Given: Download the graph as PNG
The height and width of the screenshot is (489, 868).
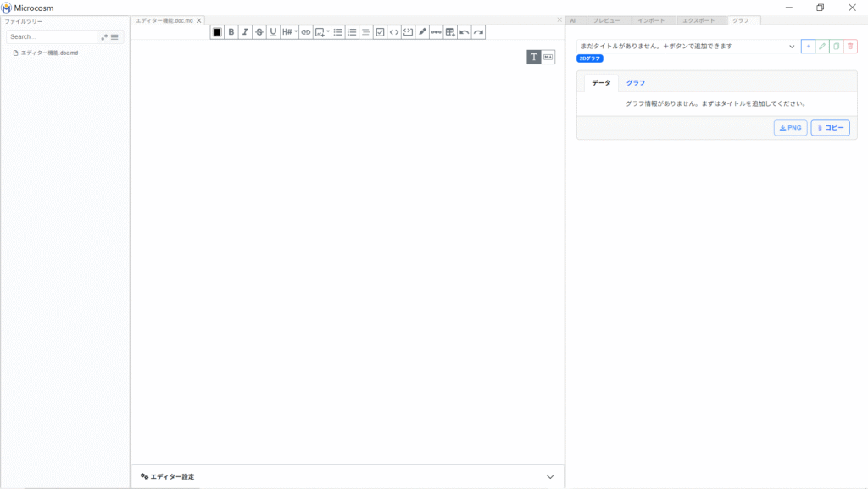Looking at the screenshot, I should (x=790, y=128).
